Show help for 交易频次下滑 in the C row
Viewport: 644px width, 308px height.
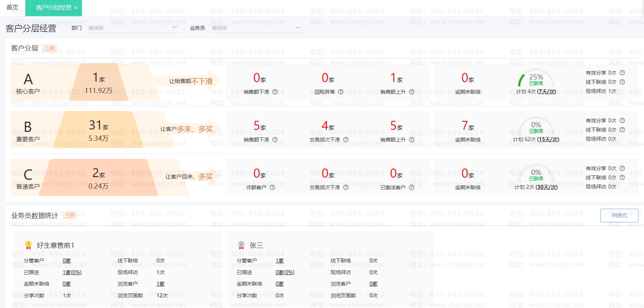pyautogui.click(x=346, y=187)
